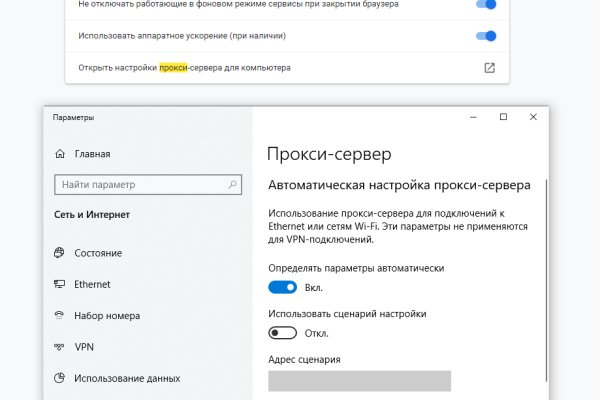Click the Ethernet monitor icon
Image resolution: width=600 pixels, height=400 pixels.
(59, 284)
